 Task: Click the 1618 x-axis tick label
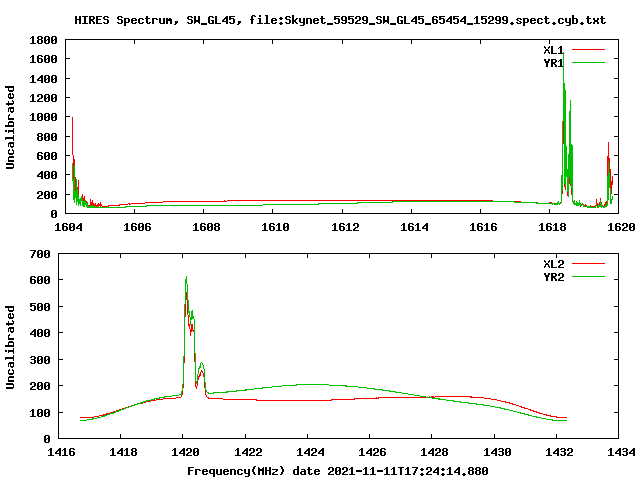coord(552,227)
